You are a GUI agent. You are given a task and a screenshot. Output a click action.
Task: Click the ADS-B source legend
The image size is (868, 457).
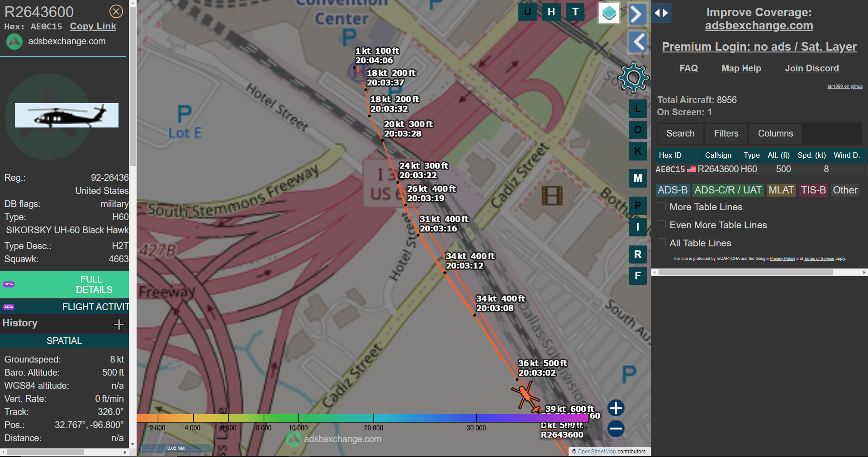coord(672,190)
